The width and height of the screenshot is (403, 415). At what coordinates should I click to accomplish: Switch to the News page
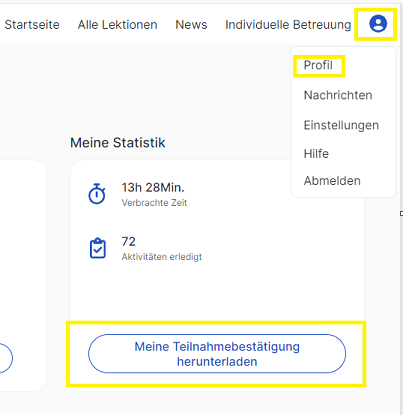point(191,25)
